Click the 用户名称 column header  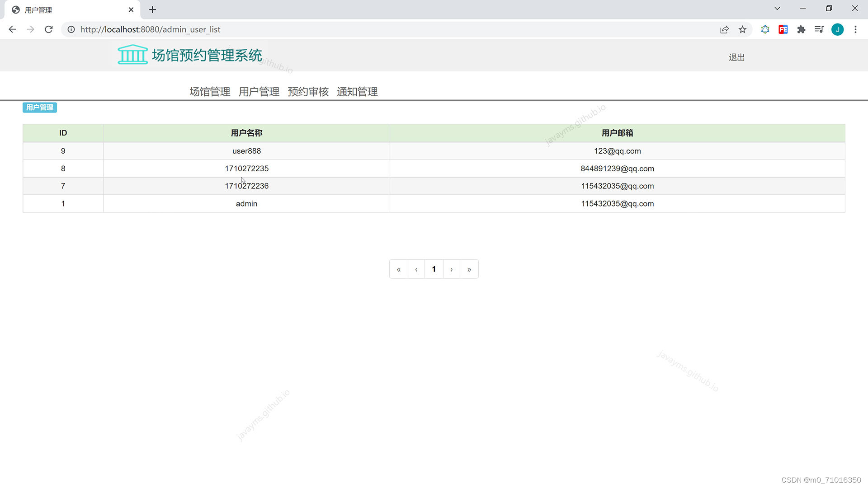(246, 133)
